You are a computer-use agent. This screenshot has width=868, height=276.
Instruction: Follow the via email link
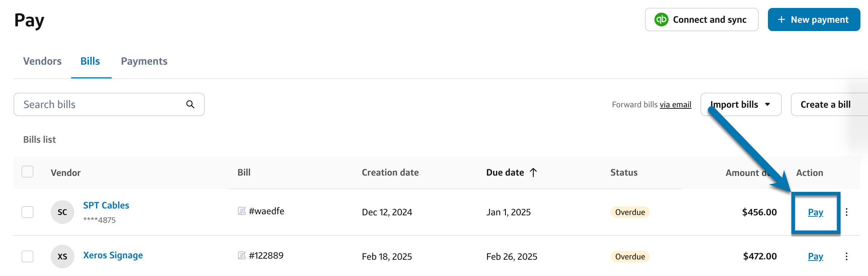[x=675, y=105]
